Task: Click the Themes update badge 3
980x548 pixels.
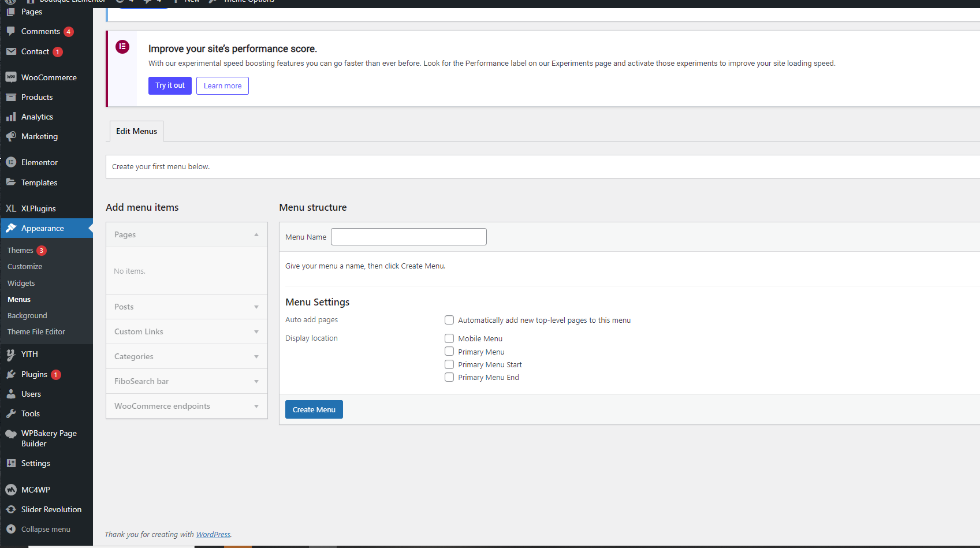Action: [42, 251]
